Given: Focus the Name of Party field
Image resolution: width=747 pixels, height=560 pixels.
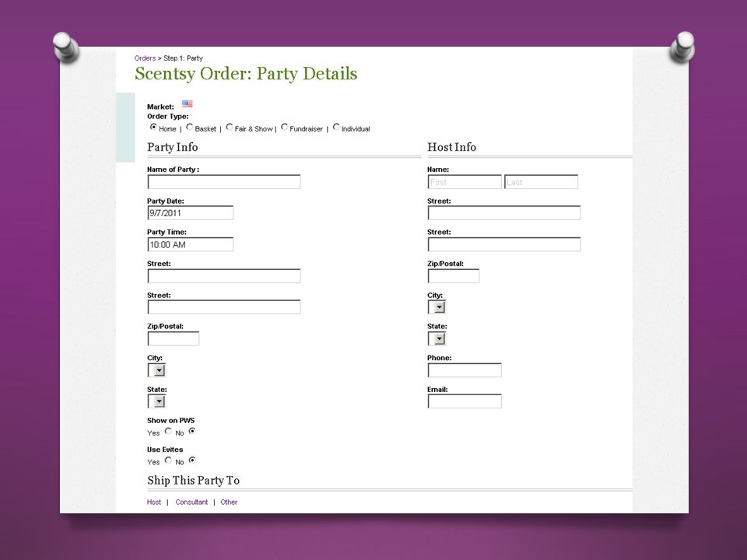Looking at the screenshot, I should 224,182.
